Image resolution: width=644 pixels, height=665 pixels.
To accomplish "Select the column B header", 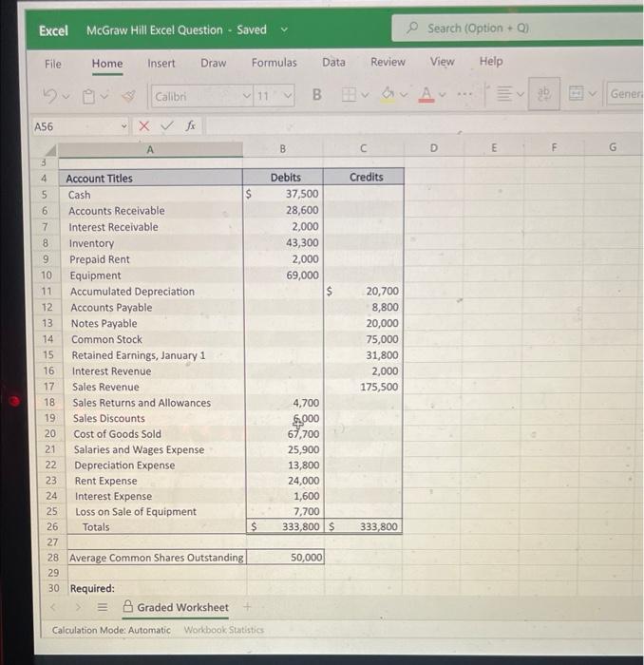I will point(283,149).
